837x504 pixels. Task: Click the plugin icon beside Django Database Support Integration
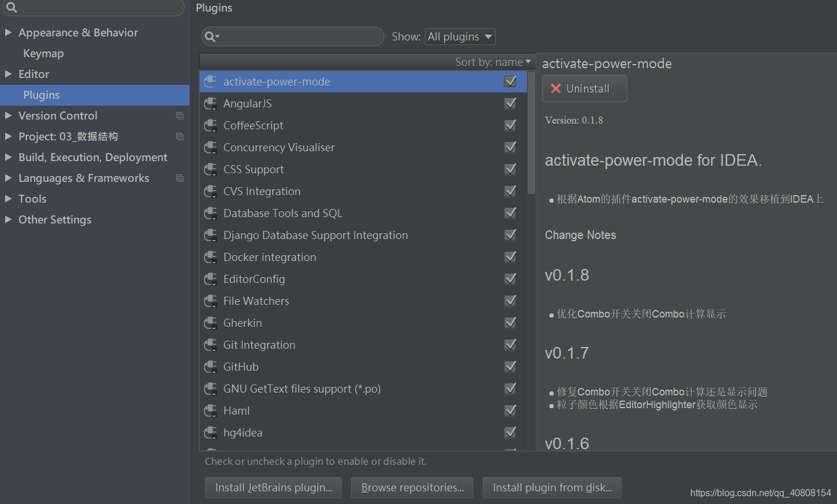[211, 235]
